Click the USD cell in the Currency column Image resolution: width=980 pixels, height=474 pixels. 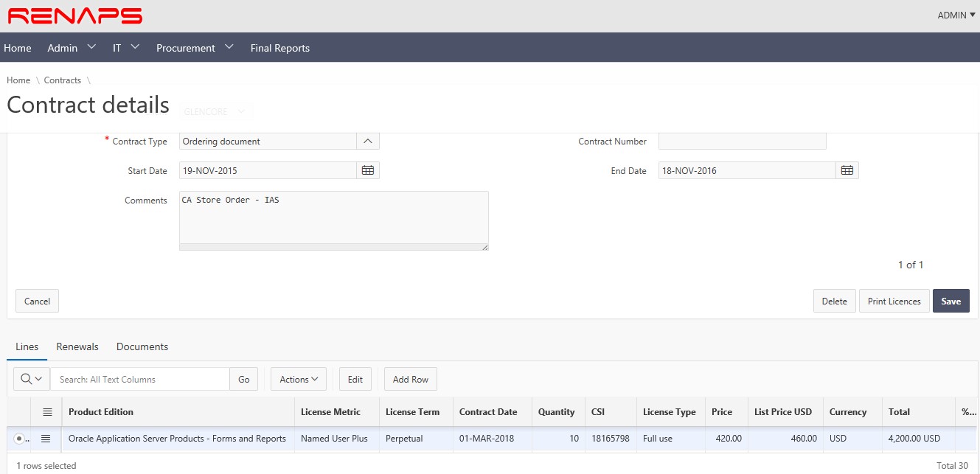[x=853, y=439]
